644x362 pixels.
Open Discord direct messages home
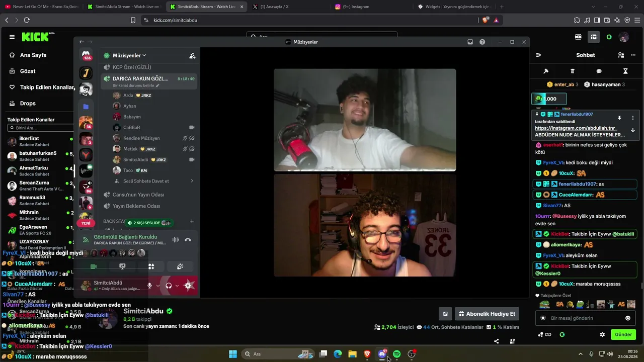point(86,55)
